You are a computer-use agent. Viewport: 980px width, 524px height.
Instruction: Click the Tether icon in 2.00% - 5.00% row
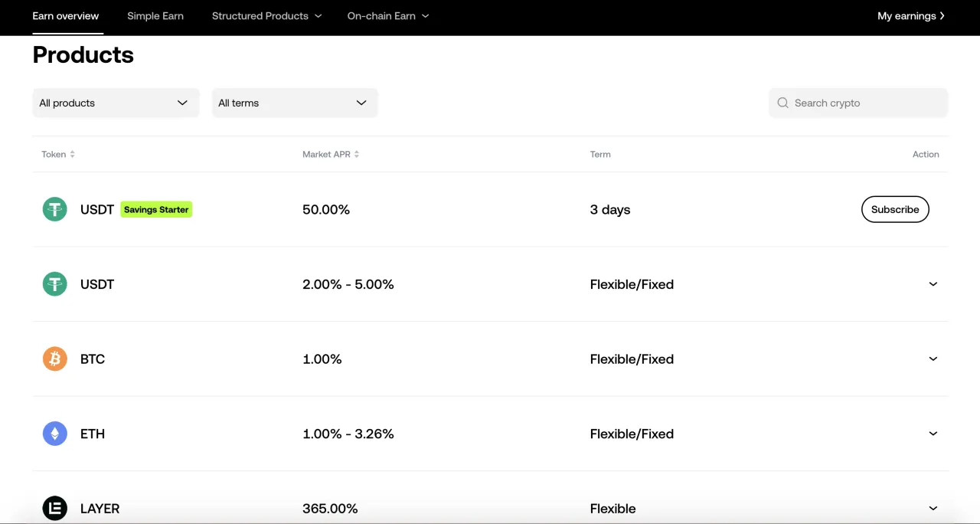54,284
